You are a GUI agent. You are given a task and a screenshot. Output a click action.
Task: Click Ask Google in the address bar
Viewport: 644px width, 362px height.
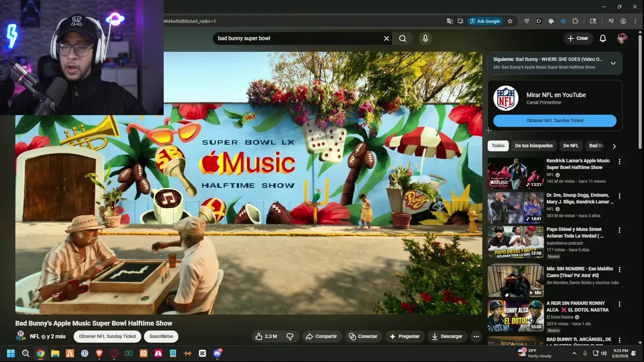click(x=485, y=21)
